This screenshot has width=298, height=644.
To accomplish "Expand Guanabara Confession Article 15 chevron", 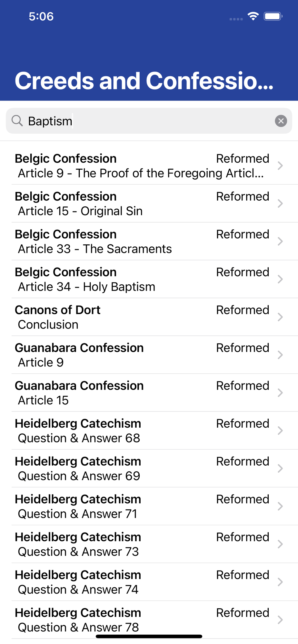I will point(280,393).
